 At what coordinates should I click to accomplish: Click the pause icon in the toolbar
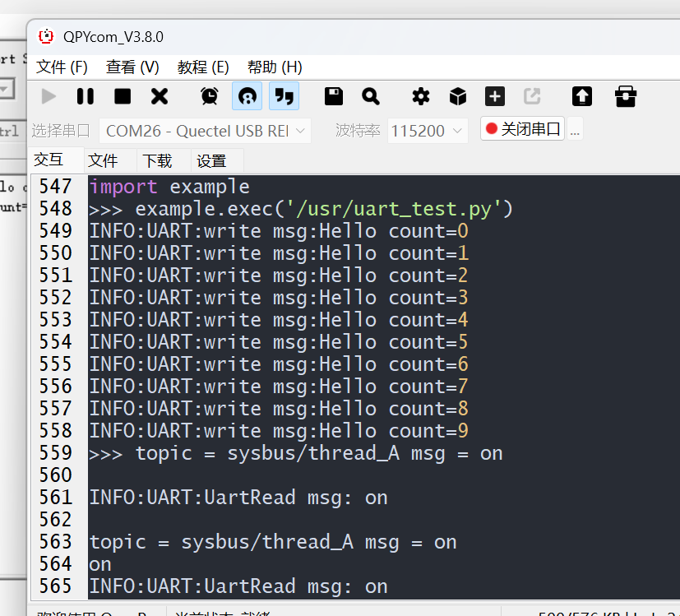pyautogui.click(x=86, y=96)
